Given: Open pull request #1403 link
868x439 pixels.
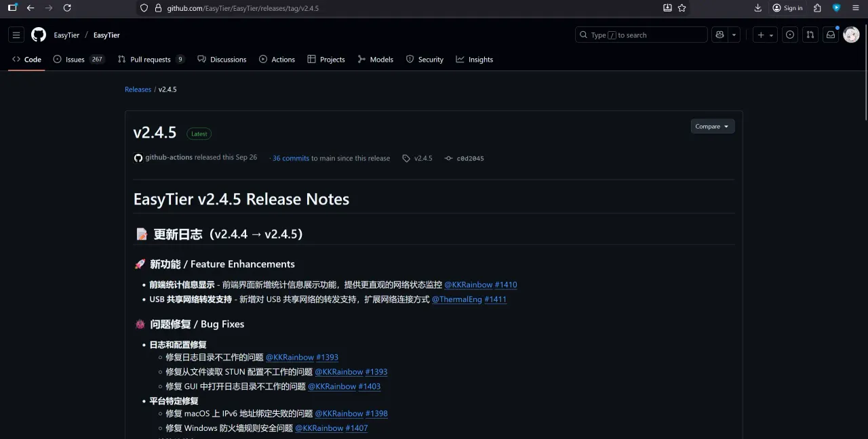Looking at the screenshot, I should [x=370, y=386].
